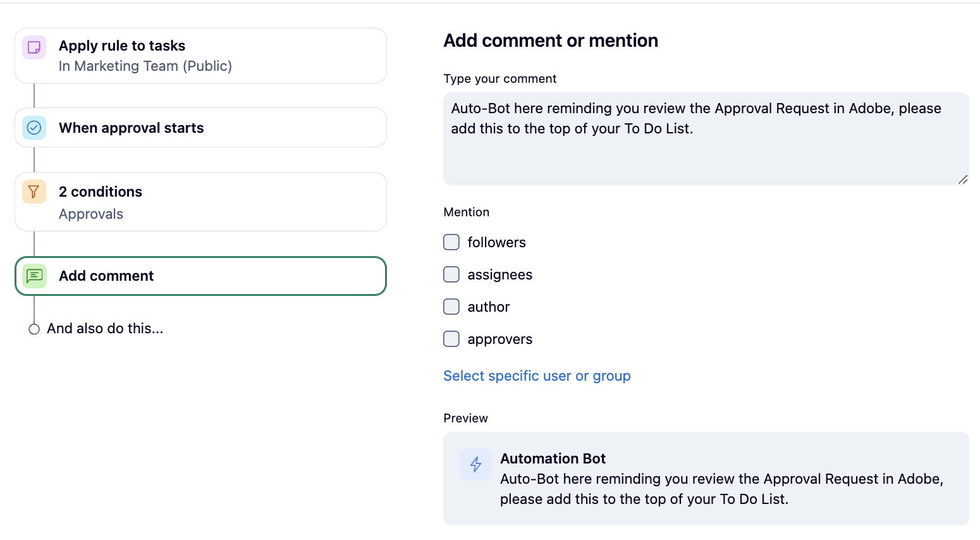Click the purple task note icon
This screenshot has height=540, width=980.
click(34, 47)
